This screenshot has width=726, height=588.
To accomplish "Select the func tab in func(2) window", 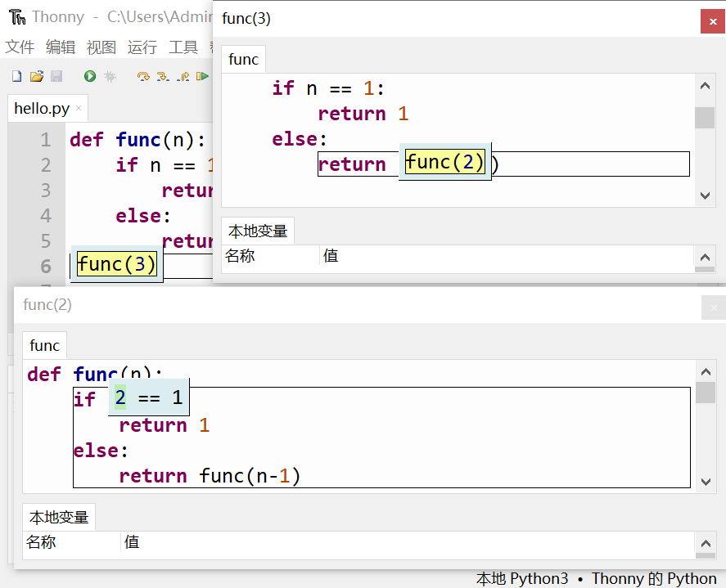I will click(44, 346).
